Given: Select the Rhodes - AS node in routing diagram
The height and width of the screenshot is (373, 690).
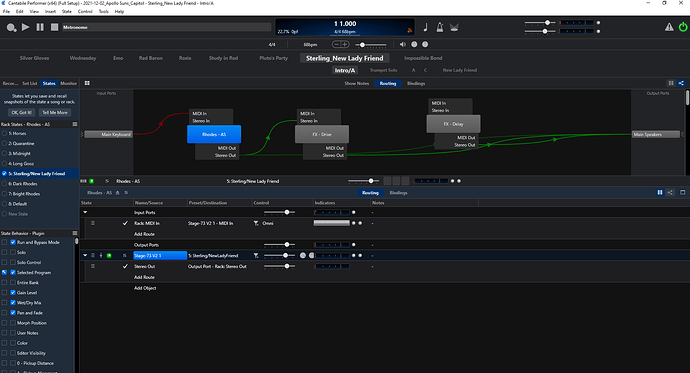Looking at the screenshot, I should pos(214,134).
